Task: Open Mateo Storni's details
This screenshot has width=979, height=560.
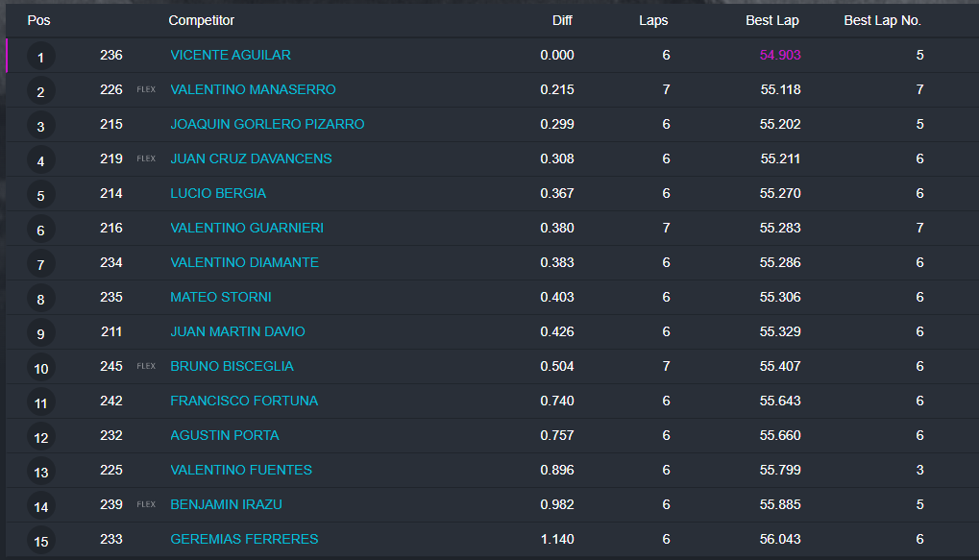Action: pos(221,297)
